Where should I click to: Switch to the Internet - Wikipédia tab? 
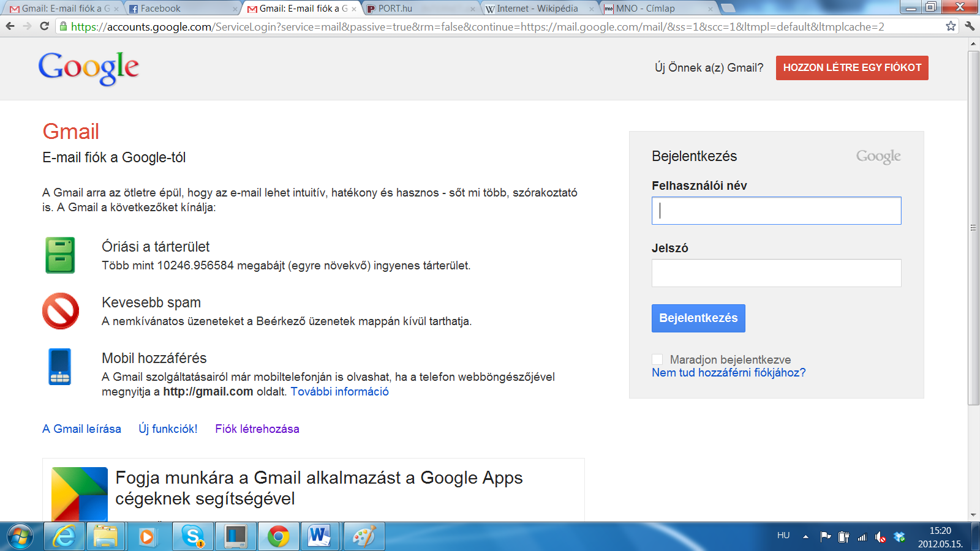[539, 9]
